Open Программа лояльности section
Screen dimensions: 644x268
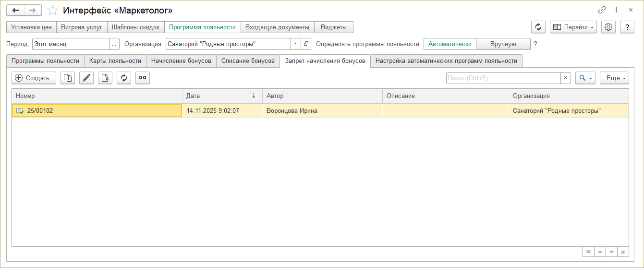coord(202,27)
